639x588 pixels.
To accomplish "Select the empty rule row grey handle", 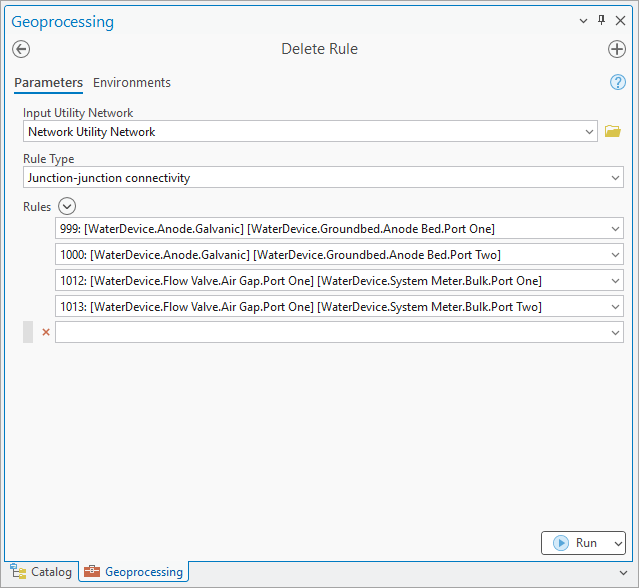I will 28,332.
